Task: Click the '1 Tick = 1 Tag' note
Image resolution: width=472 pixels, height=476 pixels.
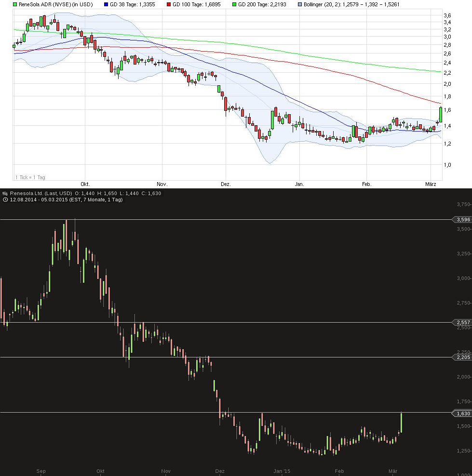Action: pos(30,177)
